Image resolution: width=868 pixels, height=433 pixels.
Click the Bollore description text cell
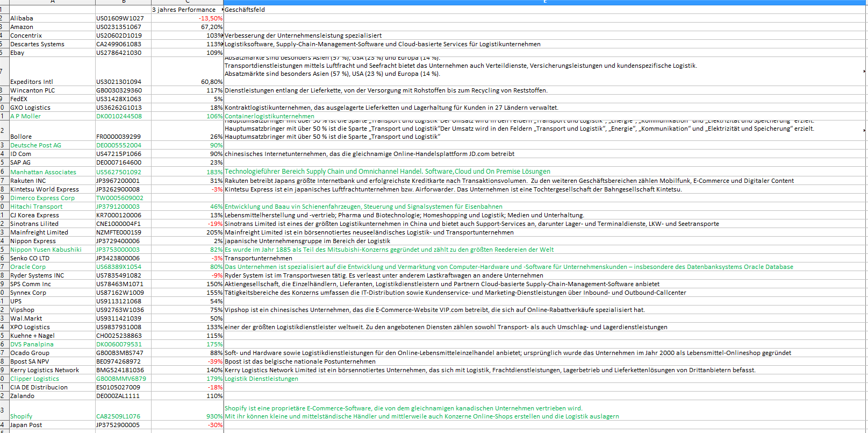coord(545,131)
